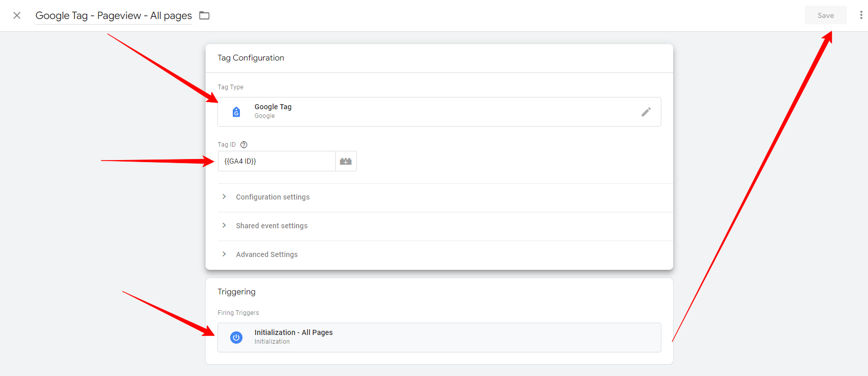Click the pencil icon to edit tag type
Viewport: 868px width, 376px height.
coord(646,112)
